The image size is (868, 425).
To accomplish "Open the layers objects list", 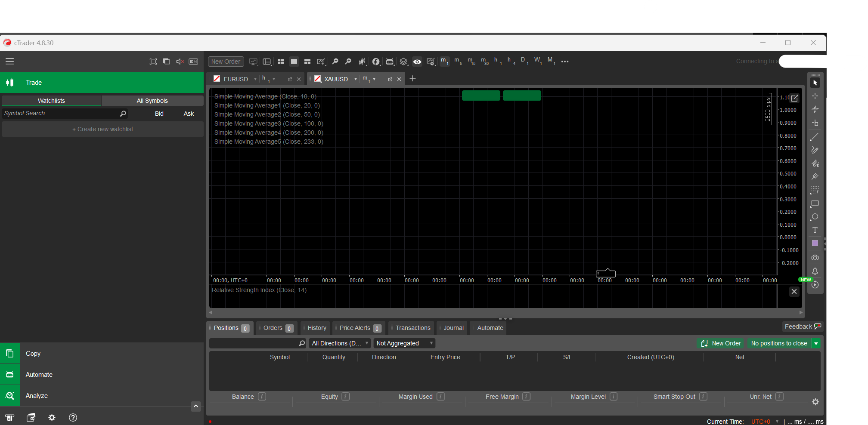I will 403,62.
